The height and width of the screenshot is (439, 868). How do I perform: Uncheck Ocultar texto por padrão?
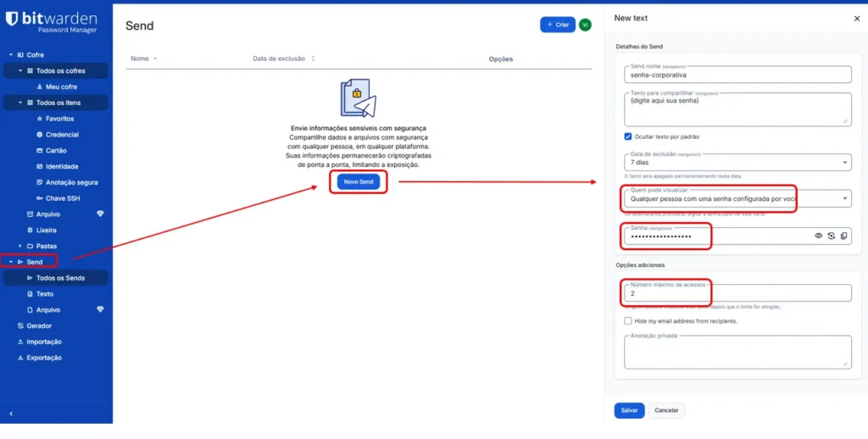628,136
